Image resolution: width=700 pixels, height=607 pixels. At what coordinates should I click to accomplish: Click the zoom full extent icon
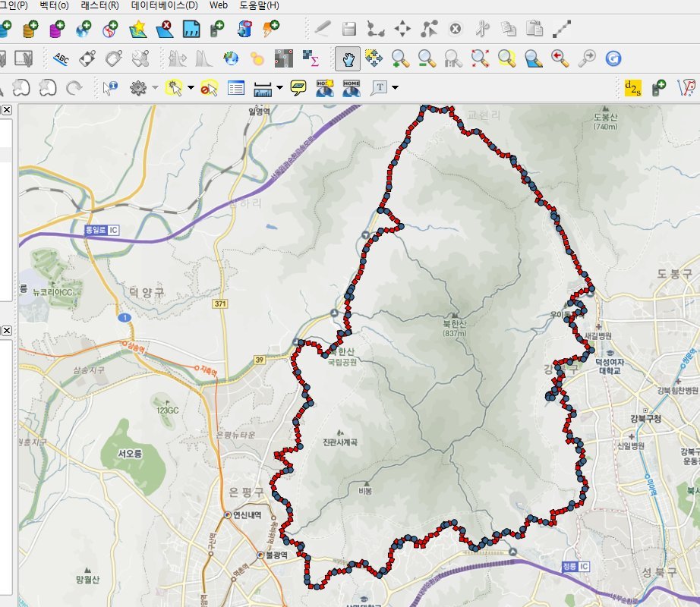click(480, 58)
